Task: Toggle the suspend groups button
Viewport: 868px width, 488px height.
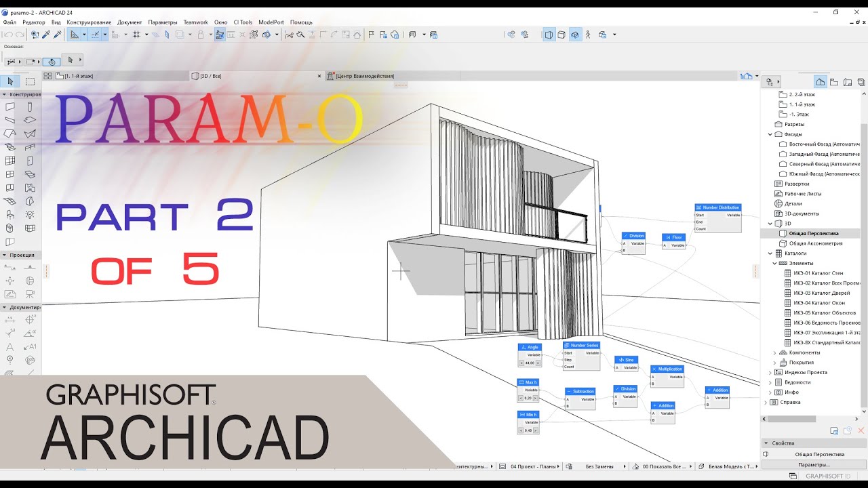Action: 220,35
